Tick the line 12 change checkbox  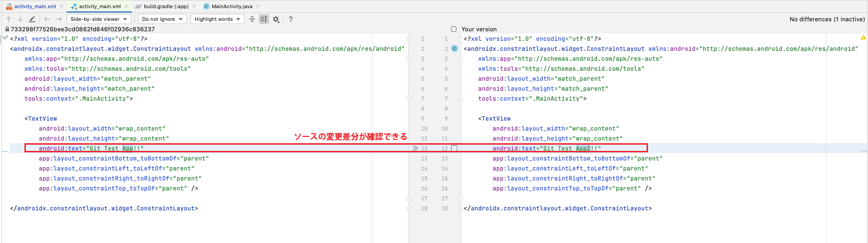pyautogui.click(x=454, y=148)
